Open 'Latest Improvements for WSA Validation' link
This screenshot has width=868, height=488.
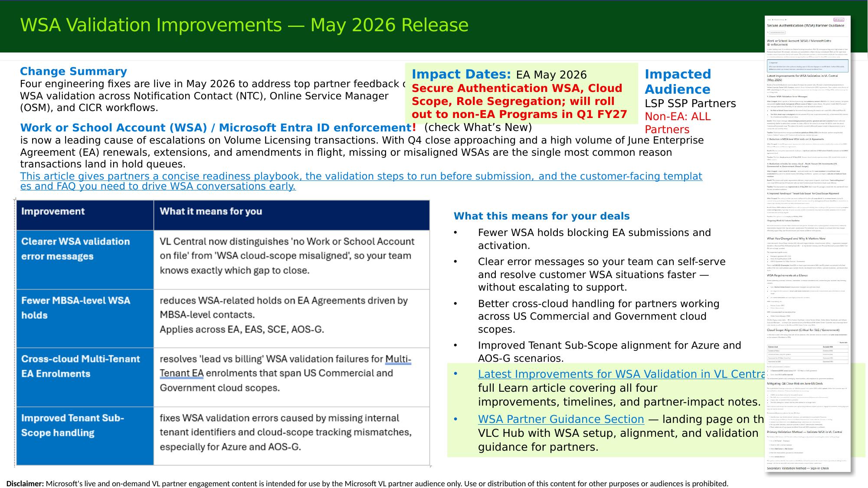click(621, 374)
